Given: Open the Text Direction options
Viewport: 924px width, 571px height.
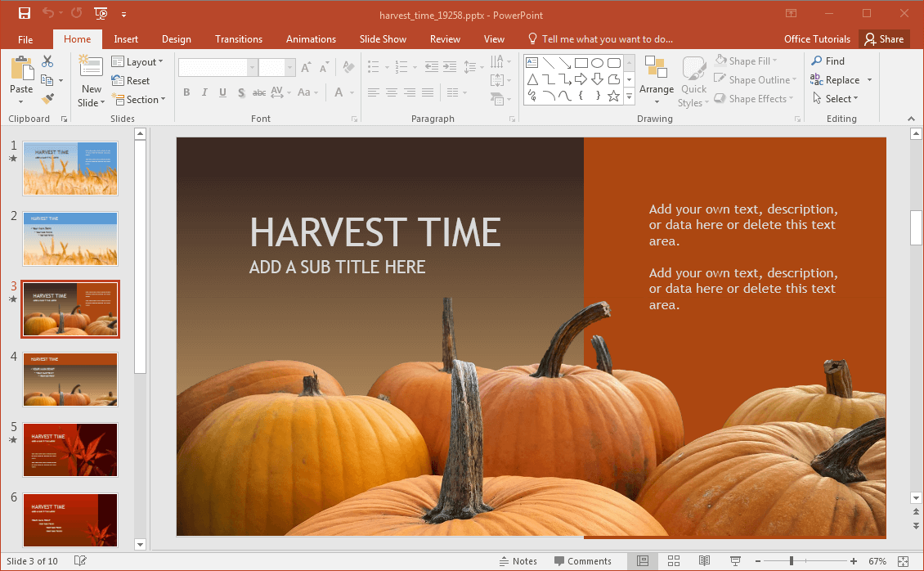Looking at the screenshot, I should [x=500, y=61].
